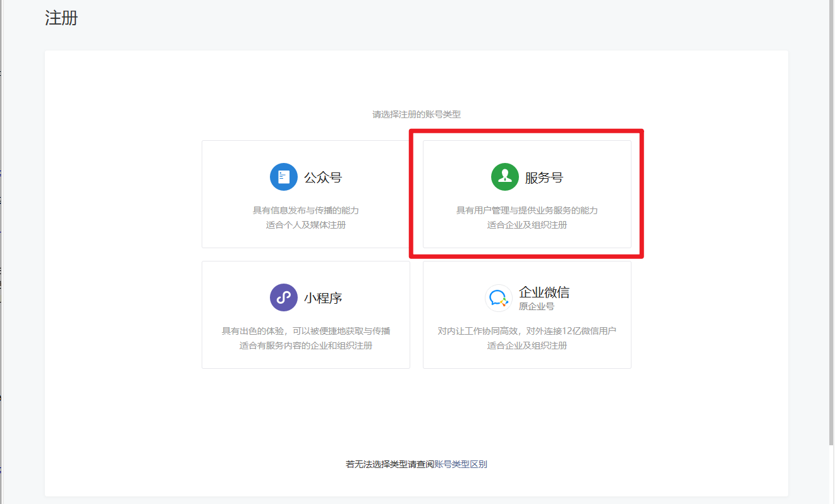Viewport: 835px width, 504px height.
Task: Click 具有信息发布与传播的能力 description text
Action: [306, 210]
